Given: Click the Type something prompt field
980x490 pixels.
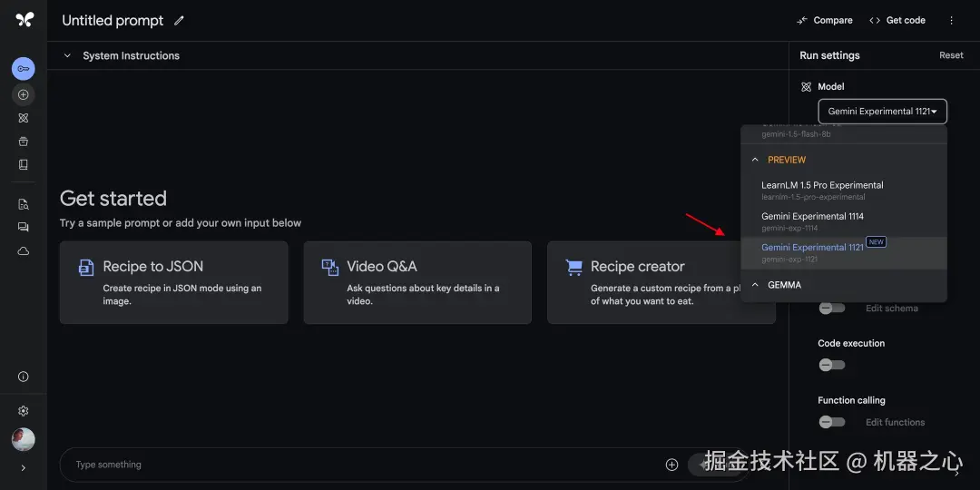Looking at the screenshot, I should tap(363, 465).
